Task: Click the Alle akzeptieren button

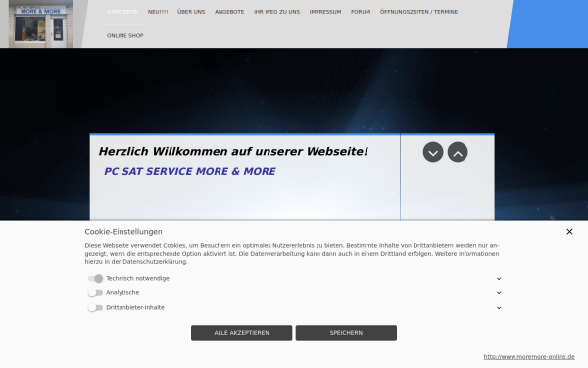Action: [241, 333]
